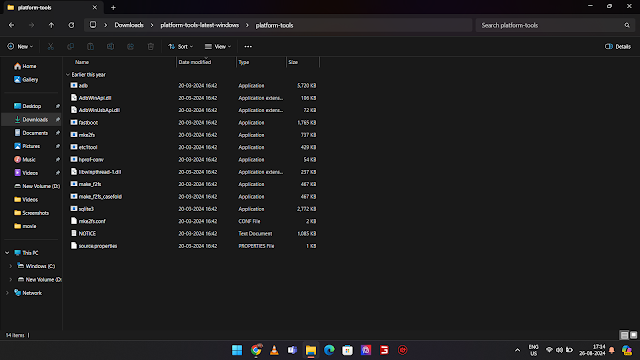Sort by Date modified column header
Screen dimensions: 640x360
tap(195, 62)
